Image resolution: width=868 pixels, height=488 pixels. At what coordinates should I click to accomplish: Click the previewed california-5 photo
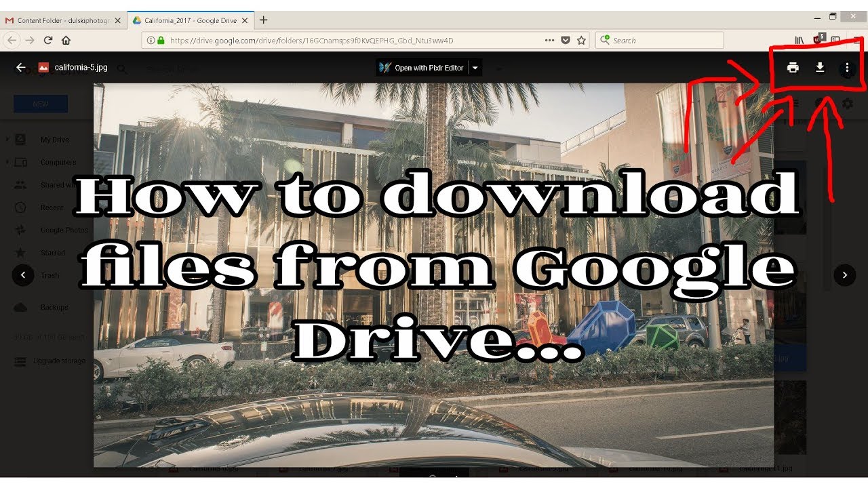click(433, 275)
